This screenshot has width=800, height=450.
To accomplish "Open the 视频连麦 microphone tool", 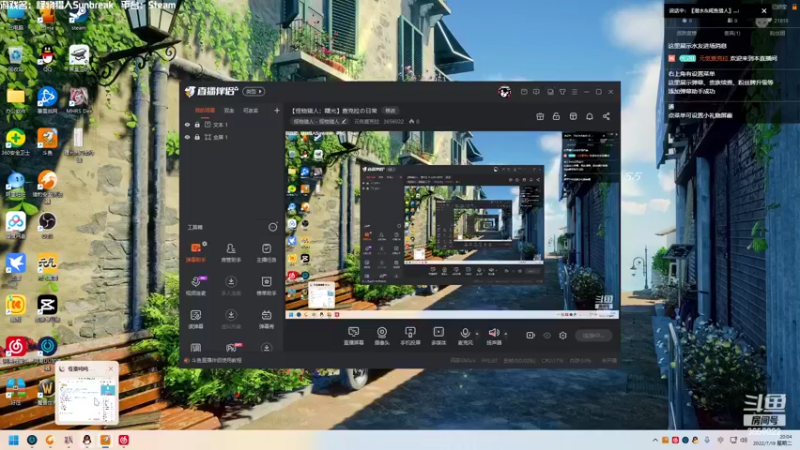I will 196,285.
